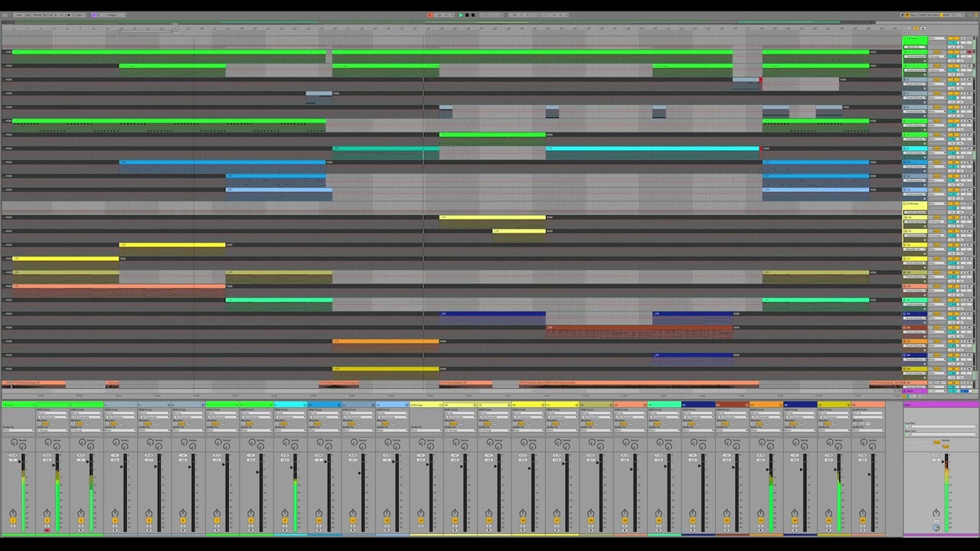Click the pan knob on mixer track 4

tap(115, 514)
